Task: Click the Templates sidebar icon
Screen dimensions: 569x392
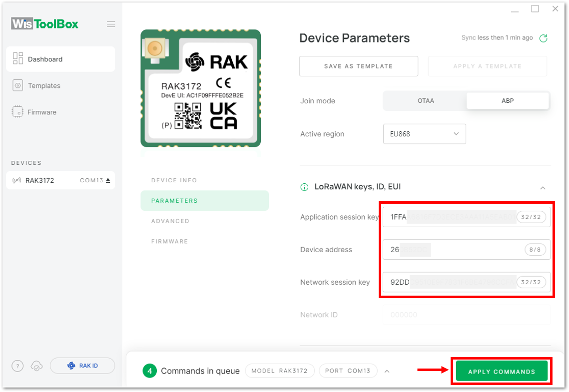Action: pyautogui.click(x=18, y=85)
